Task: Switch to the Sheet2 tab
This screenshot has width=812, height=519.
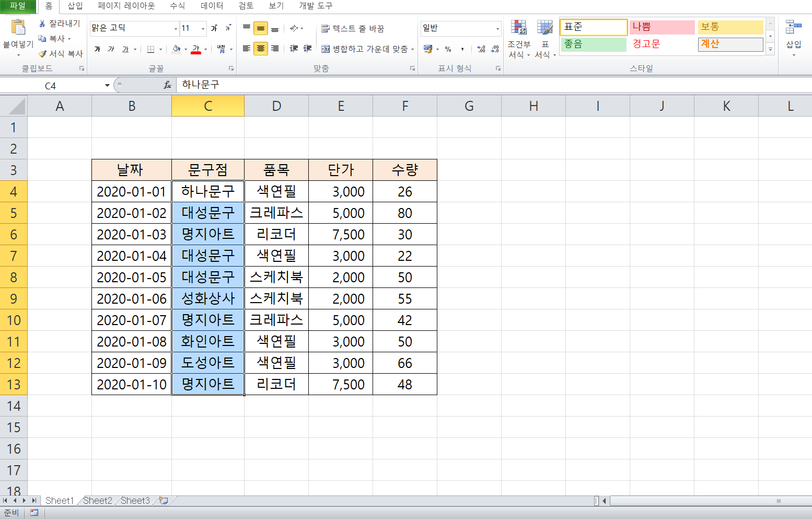Action: (x=98, y=501)
